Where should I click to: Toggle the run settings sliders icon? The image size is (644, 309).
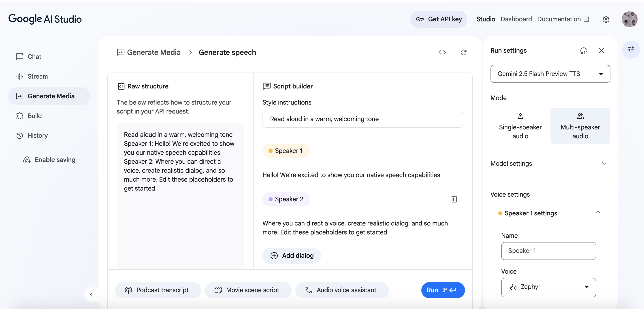point(631,50)
